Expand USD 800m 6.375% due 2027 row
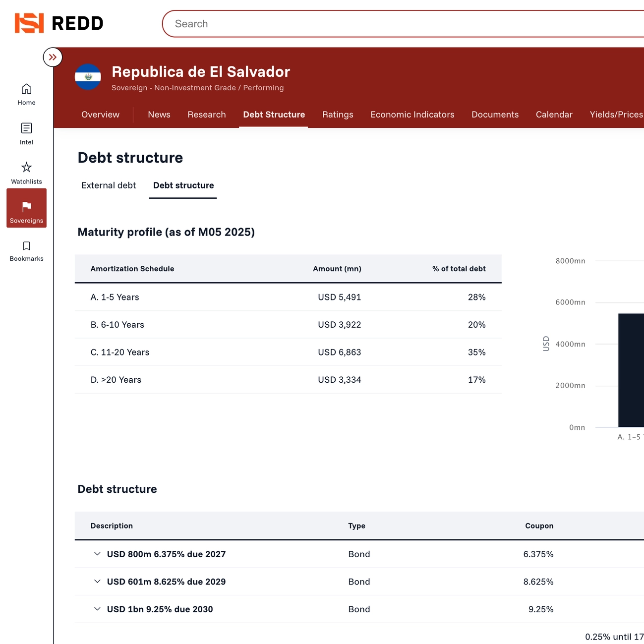The image size is (644, 644). click(97, 554)
